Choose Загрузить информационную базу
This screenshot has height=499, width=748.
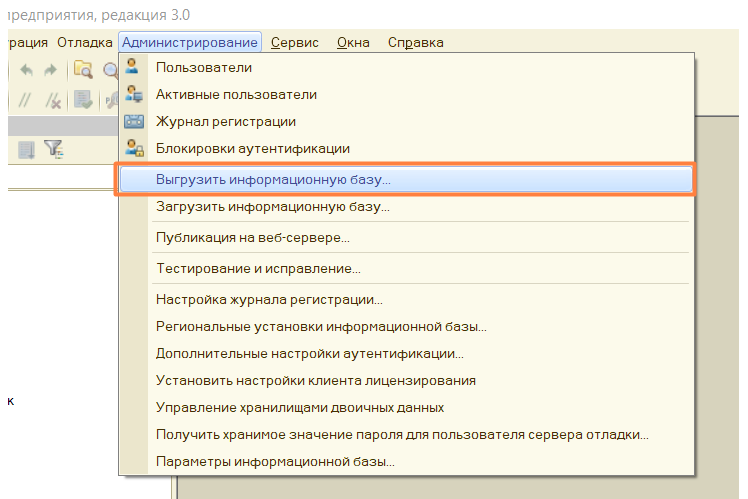click(x=406, y=207)
